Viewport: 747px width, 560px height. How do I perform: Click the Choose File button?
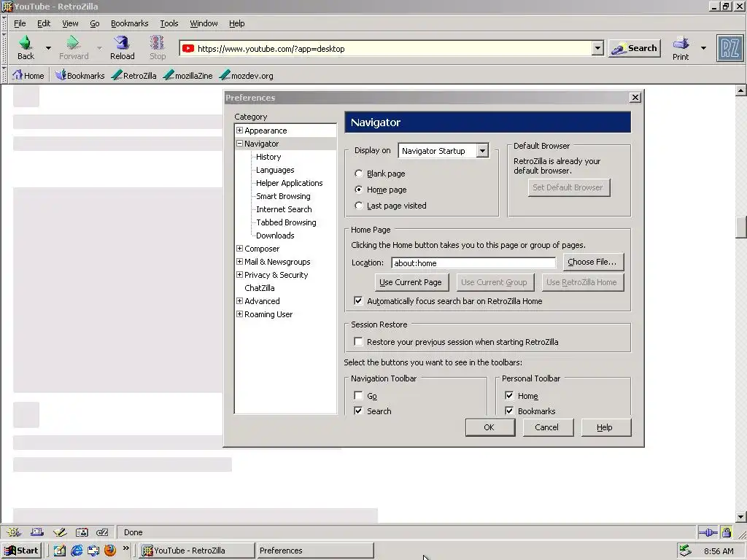pyautogui.click(x=592, y=262)
